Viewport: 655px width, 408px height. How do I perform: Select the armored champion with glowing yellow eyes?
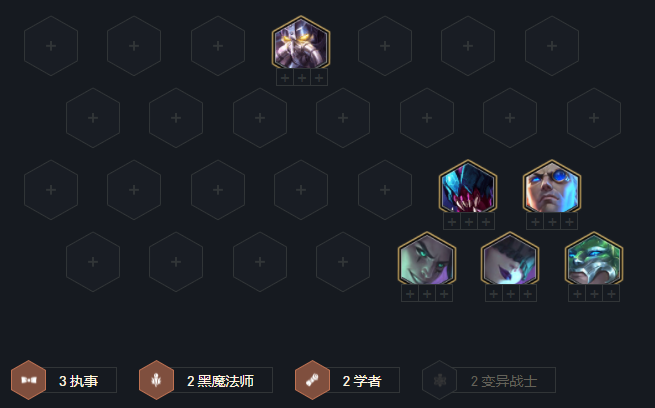pos(301,43)
